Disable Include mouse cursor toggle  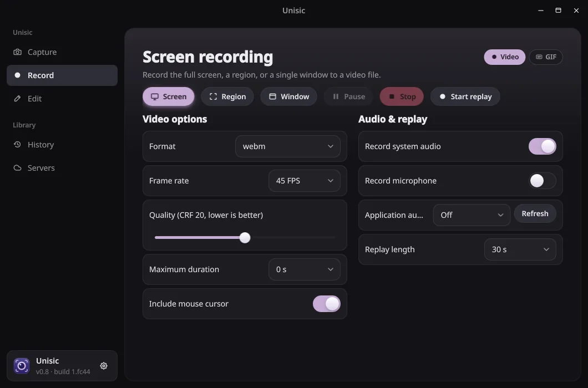[326, 304]
